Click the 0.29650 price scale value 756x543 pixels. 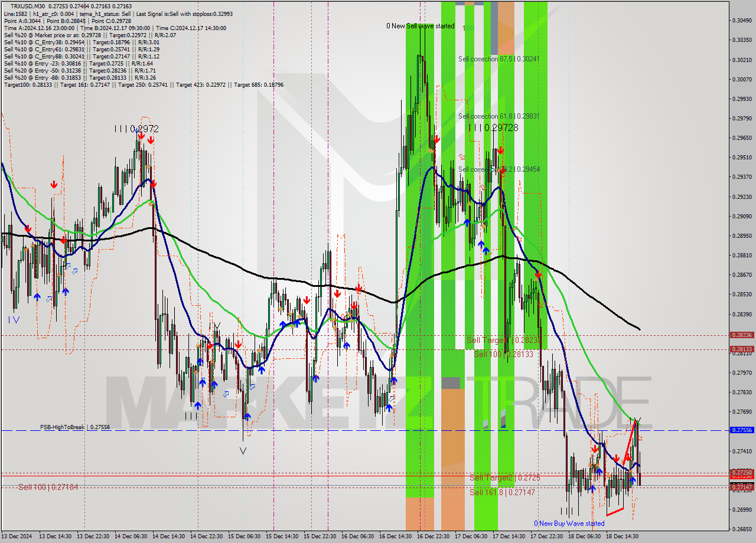click(x=742, y=138)
